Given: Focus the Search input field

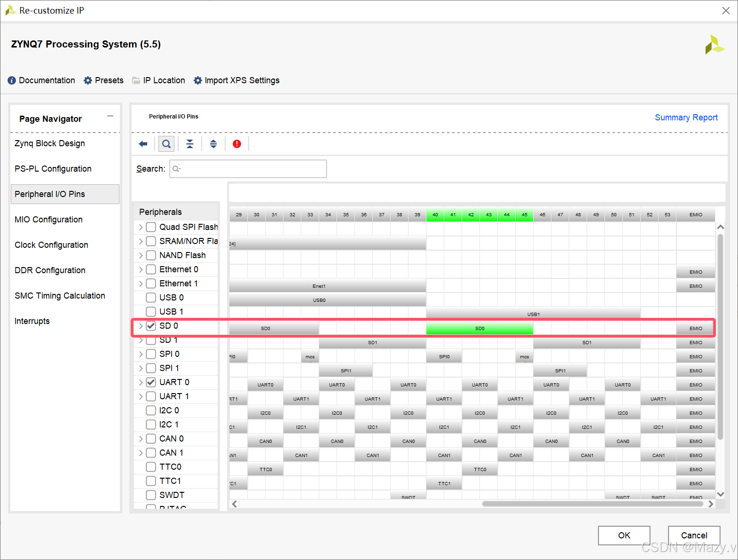Looking at the screenshot, I should (248, 169).
